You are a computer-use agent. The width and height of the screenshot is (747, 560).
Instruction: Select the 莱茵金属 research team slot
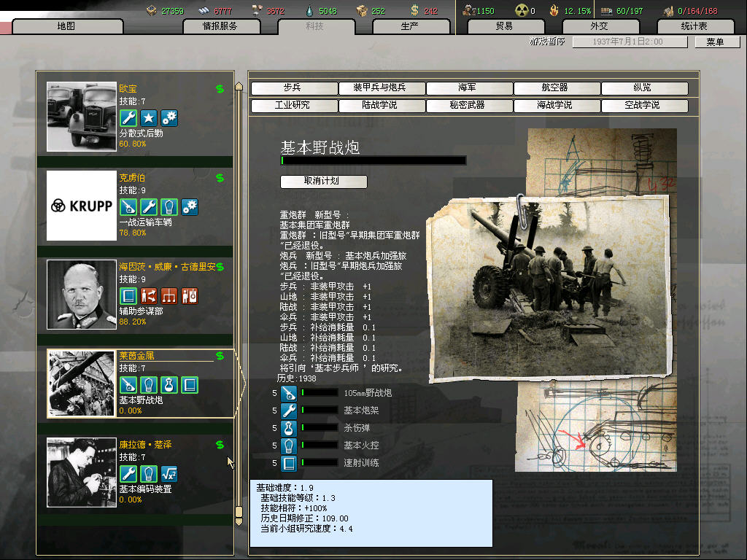click(x=140, y=384)
